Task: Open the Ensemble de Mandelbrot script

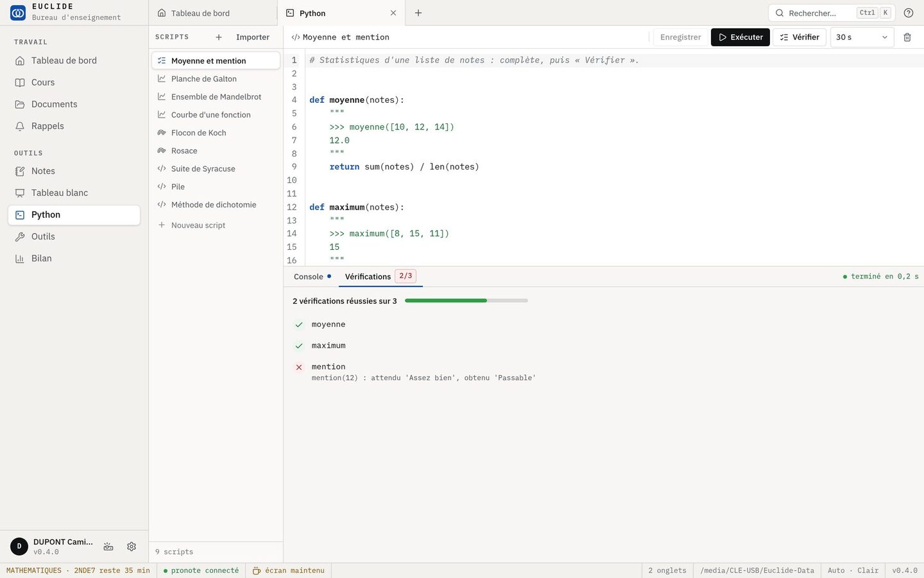Action: [x=216, y=97]
